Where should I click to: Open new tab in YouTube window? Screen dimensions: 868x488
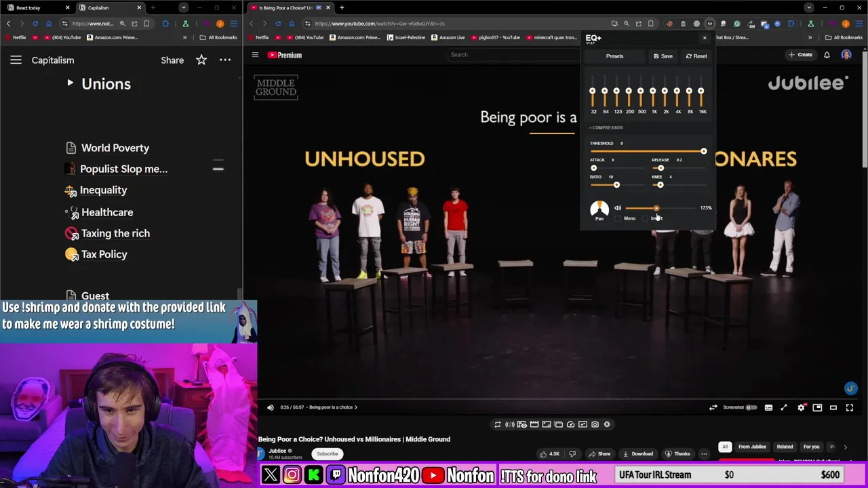point(342,7)
